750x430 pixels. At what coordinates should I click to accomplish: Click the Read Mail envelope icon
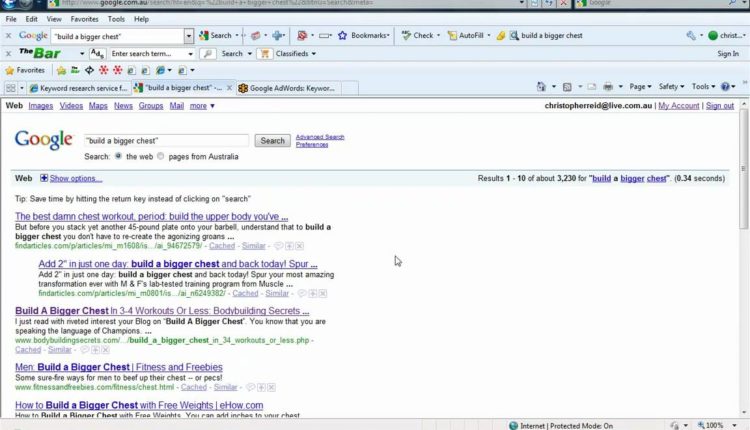592,87
